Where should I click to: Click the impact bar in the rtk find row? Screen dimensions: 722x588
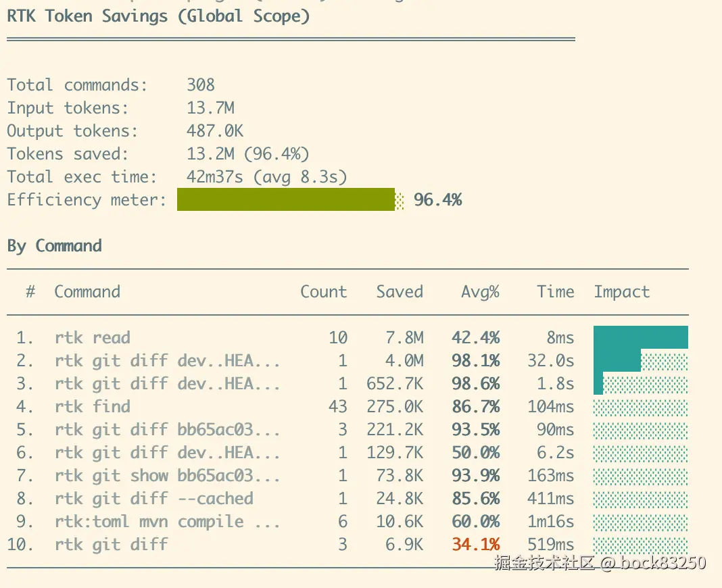[x=641, y=407]
